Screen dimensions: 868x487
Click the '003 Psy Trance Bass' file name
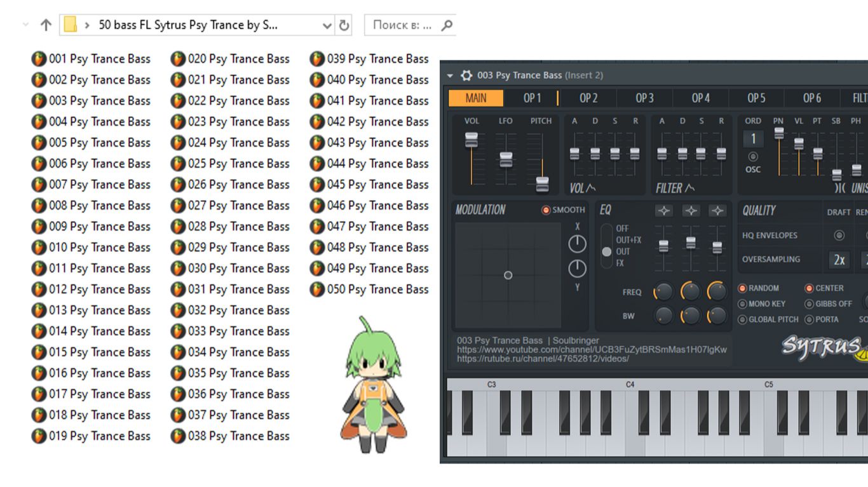click(x=100, y=101)
